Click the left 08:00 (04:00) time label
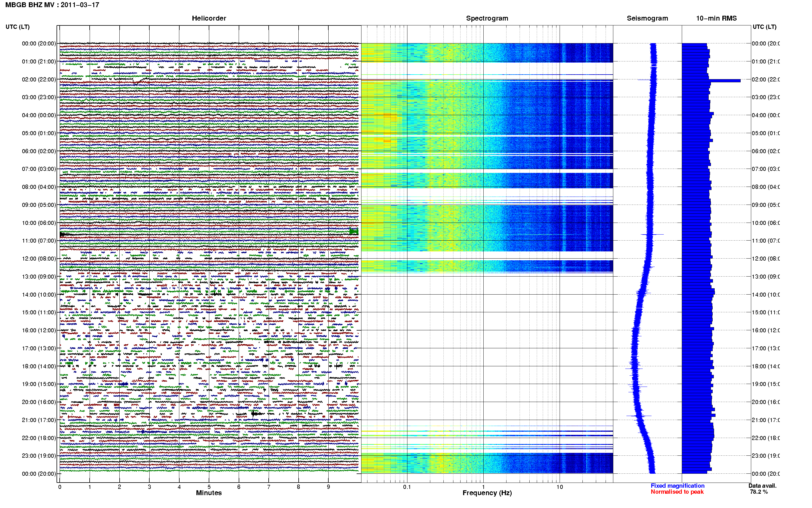 39,187
